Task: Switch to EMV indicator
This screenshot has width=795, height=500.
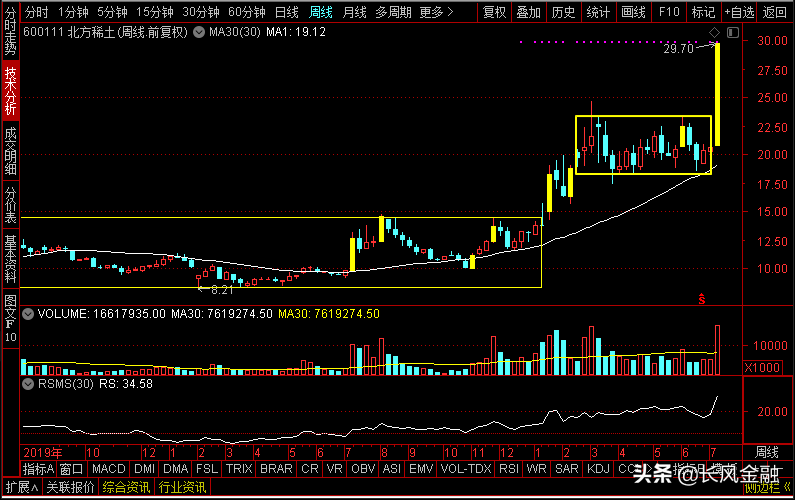Action: tap(421, 469)
